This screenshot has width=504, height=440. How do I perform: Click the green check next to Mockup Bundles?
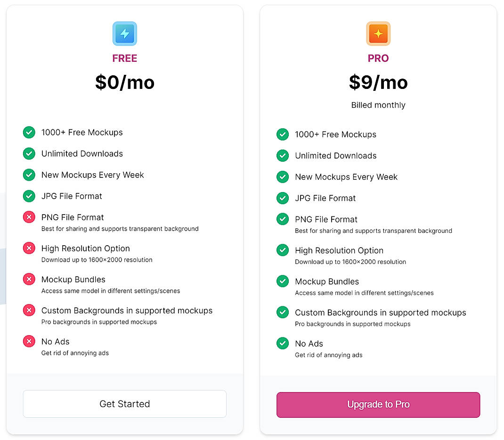tap(282, 281)
